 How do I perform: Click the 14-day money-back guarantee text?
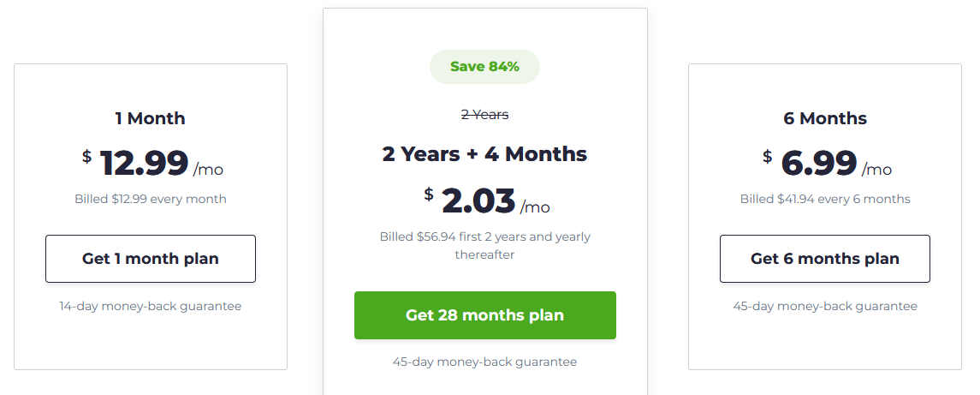(x=150, y=306)
